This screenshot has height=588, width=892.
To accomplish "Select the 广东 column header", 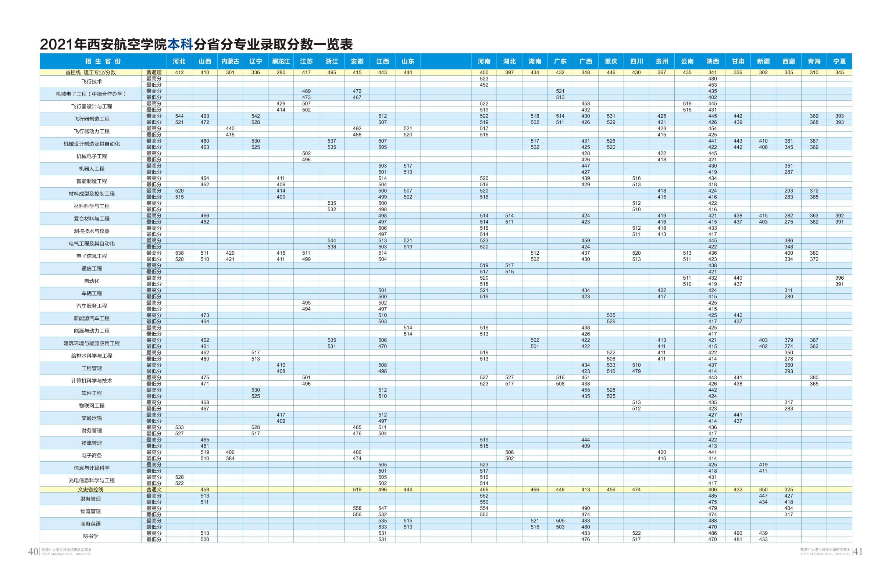I will click(560, 61).
